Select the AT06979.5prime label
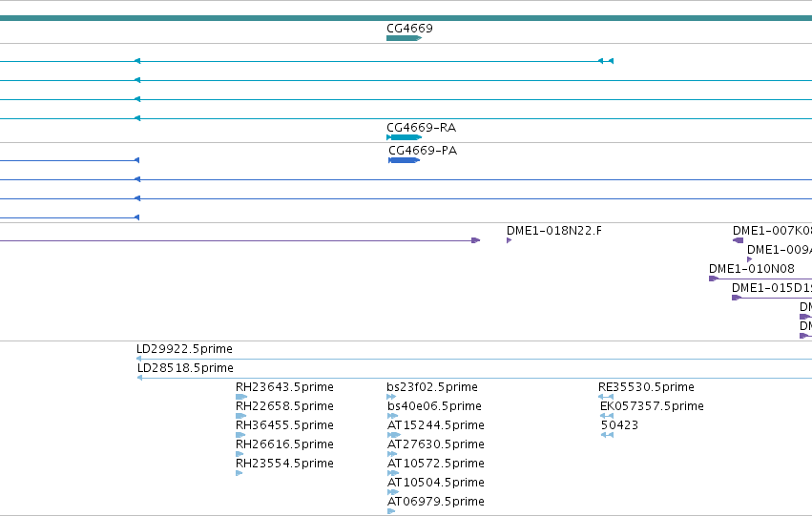The image size is (812, 516). pyautogui.click(x=436, y=502)
